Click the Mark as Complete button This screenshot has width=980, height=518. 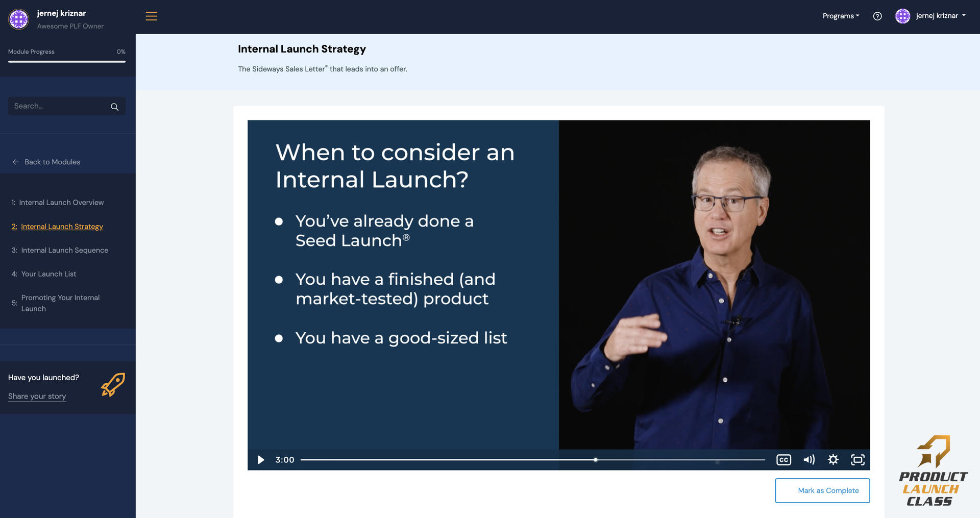[x=822, y=490]
